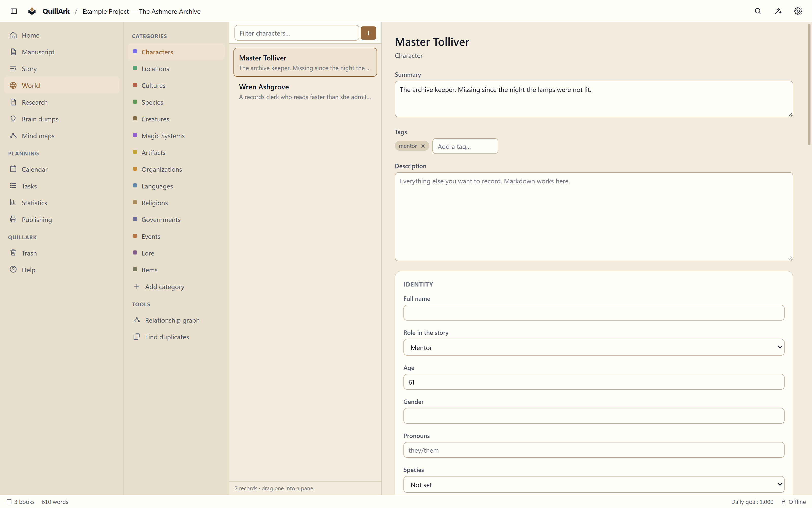The height and width of the screenshot is (508, 812).
Task: Click the Pronouns field
Action: click(x=594, y=450)
